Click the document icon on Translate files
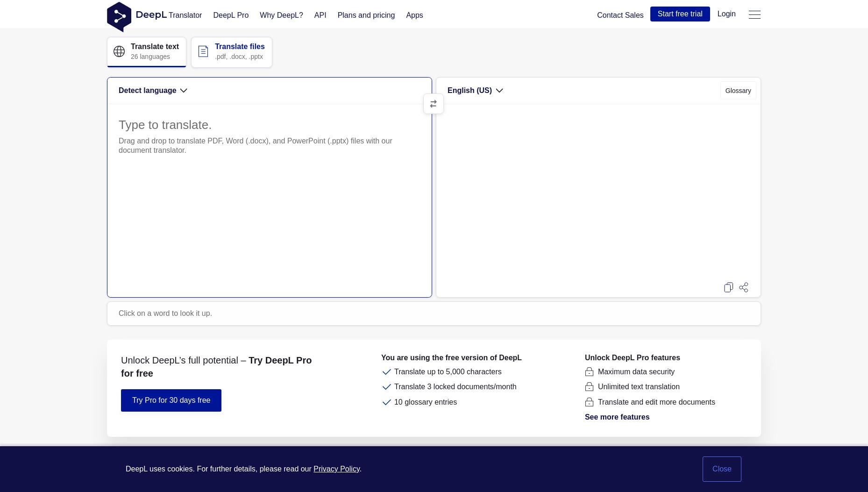Viewport: 868px width, 492px height. (x=203, y=51)
